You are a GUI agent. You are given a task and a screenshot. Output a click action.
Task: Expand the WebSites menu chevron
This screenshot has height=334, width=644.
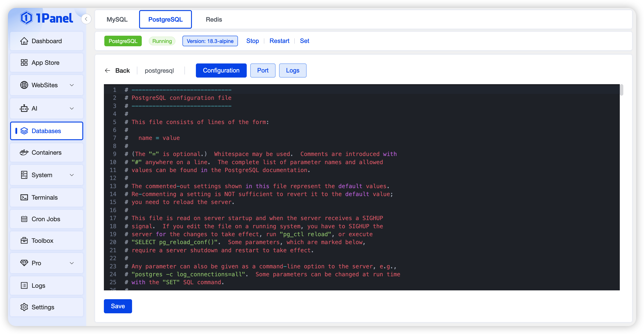[72, 85]
